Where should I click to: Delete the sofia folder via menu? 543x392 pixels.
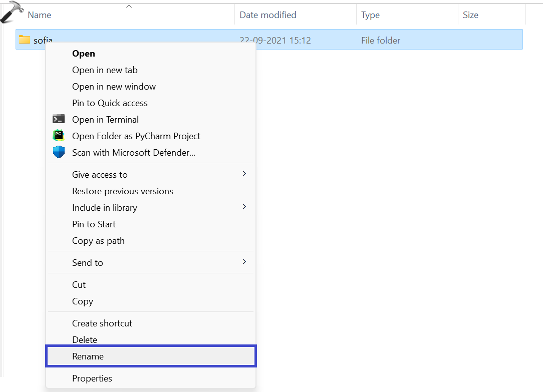85,340
